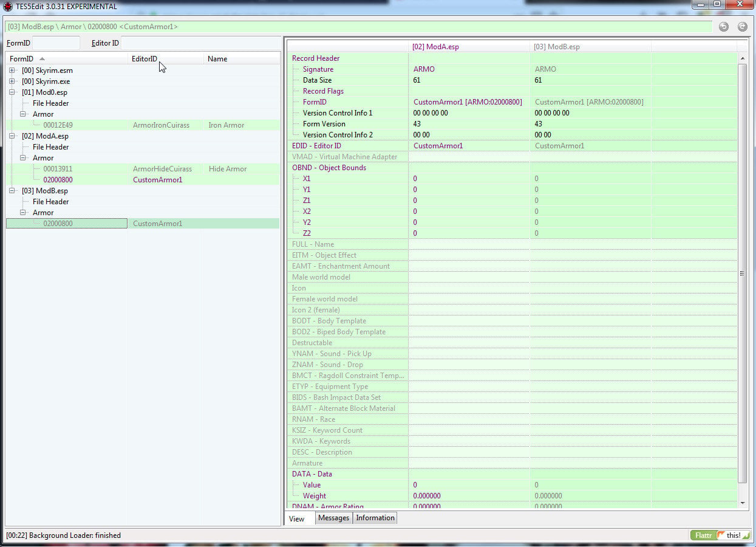This screenshot has height=547, width=756.
Task: Click the record view vertical scrollbar thumb
Action: (743, 273)
